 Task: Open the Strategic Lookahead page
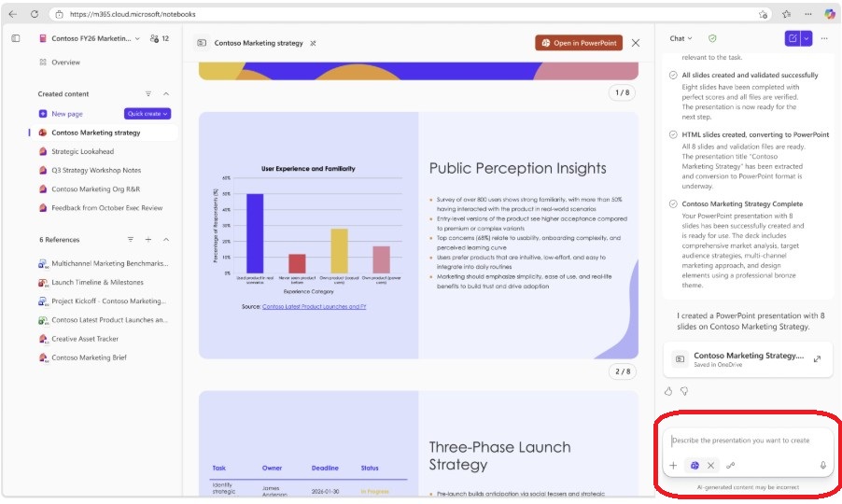(83, 151)
